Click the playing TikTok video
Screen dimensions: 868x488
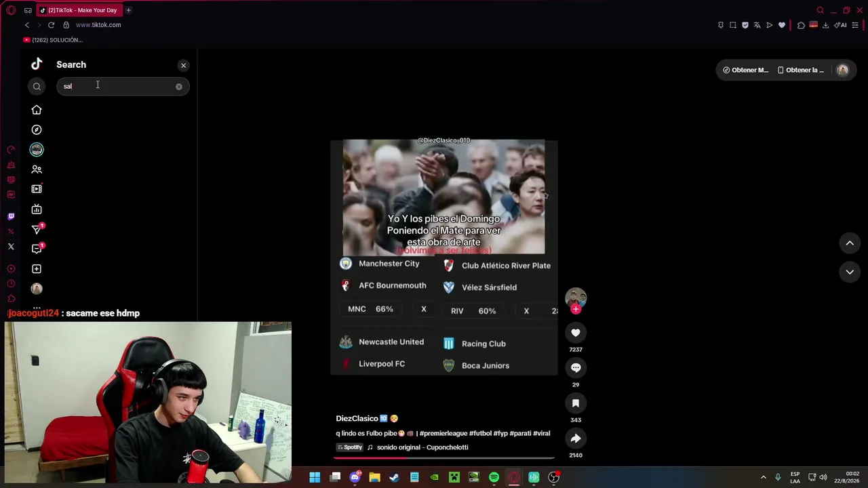point(443,258)
